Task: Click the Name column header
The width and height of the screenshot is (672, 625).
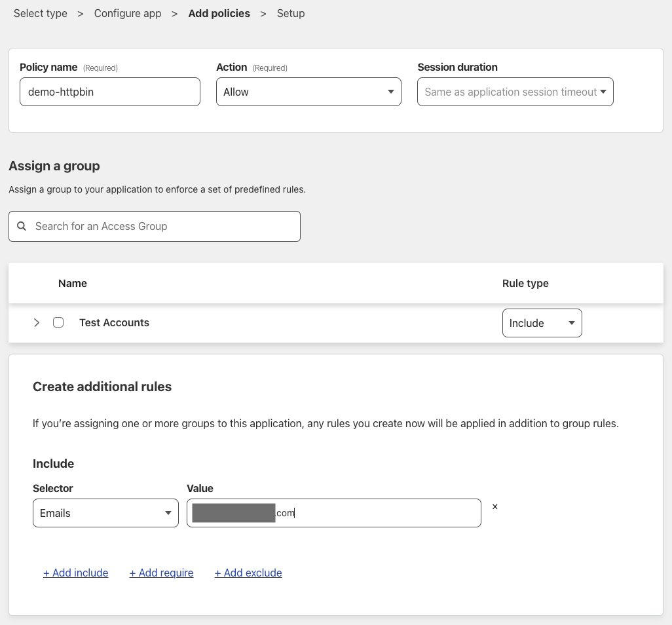Action: [73, 283]
